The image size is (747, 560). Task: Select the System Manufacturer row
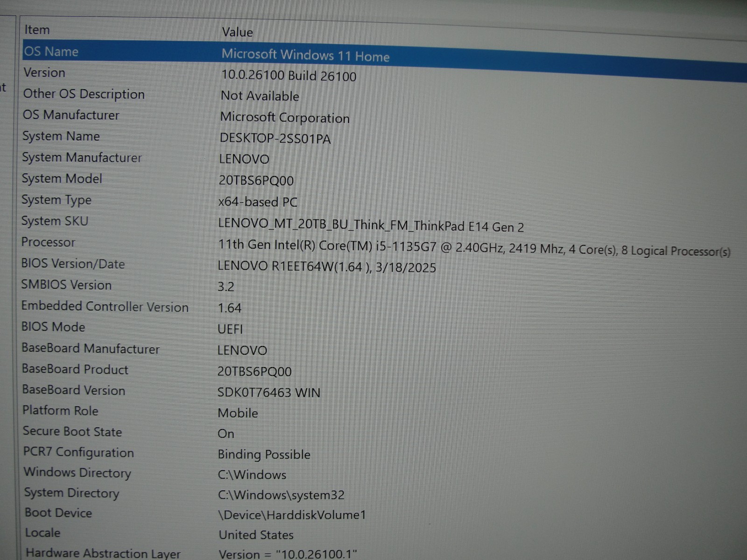[x=82, y=157]
